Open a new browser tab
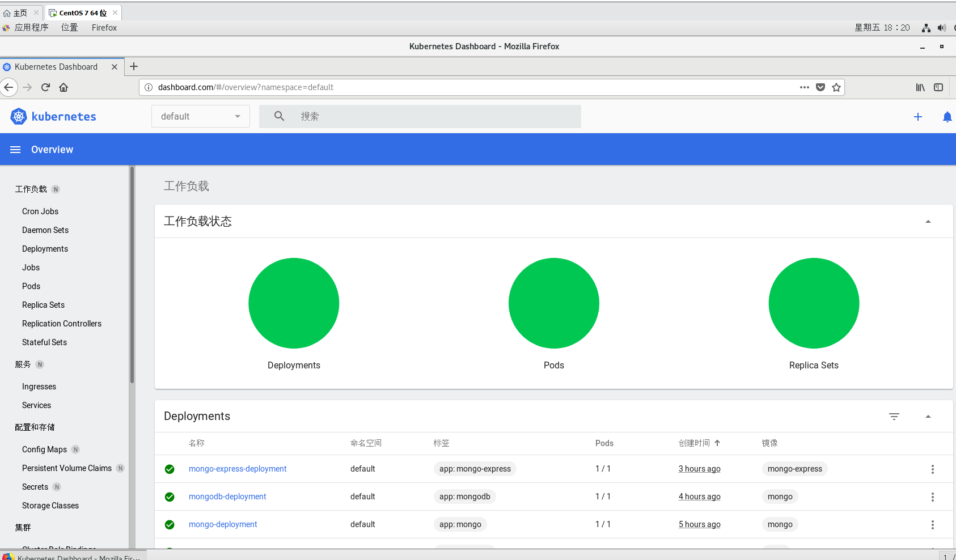Viewport: 956px width, 560px height. pyautogui.click(x=134, y=66)
